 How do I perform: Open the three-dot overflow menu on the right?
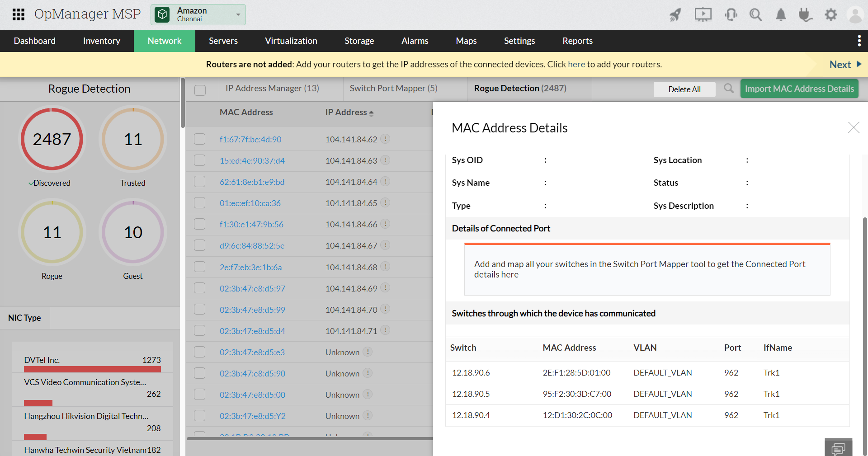tap(859, 41)
